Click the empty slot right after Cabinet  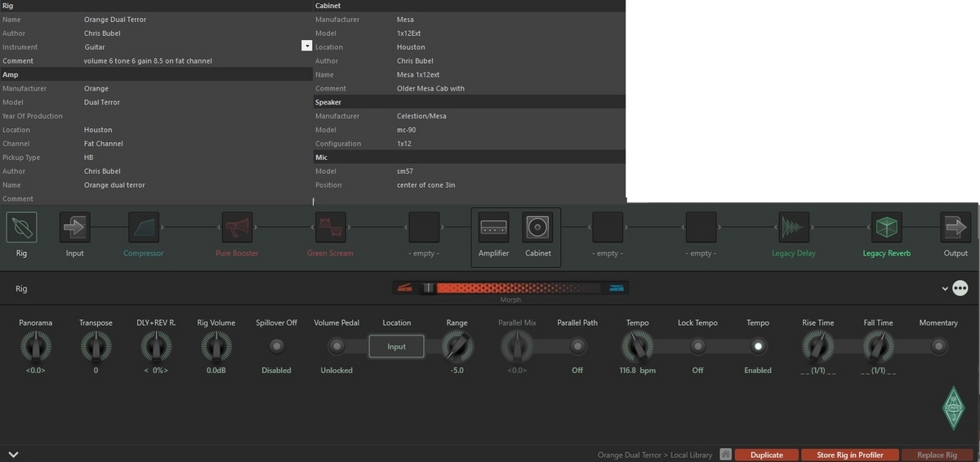(608, 227)
